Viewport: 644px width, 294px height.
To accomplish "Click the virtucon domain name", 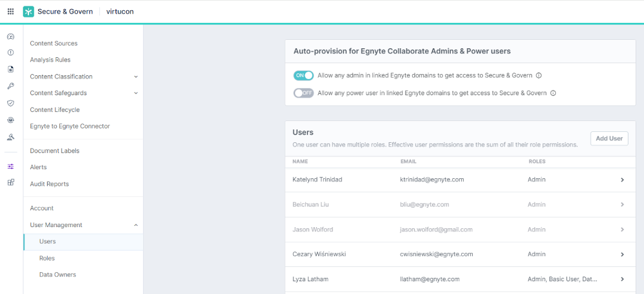I will point(120,12).
